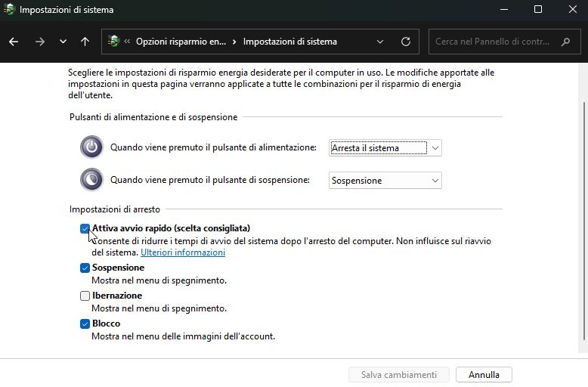Select Impostazioni di sistema breadcrumb
The image size is (588, 387).
tap(290, 42)
